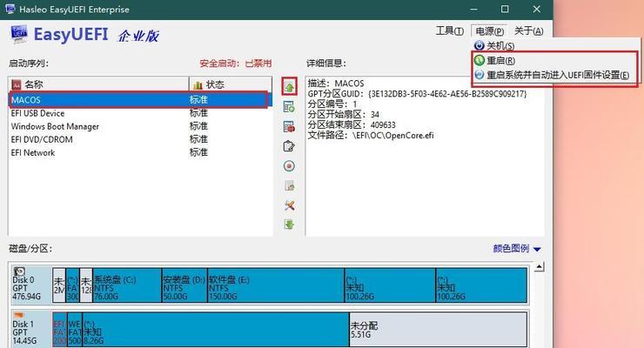
Task: Click the 关机(S) power icon
Action: (479, 45)
